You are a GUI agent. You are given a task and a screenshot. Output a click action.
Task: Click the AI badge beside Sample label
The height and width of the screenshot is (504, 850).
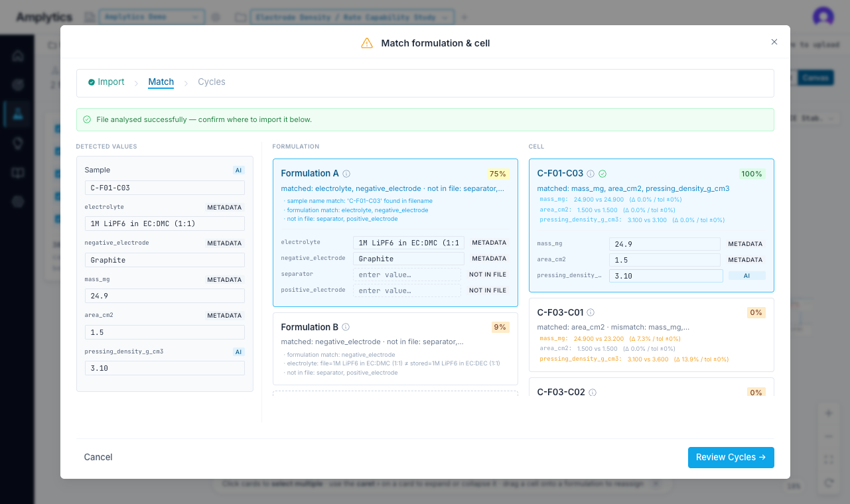click(x=239, y=170)
